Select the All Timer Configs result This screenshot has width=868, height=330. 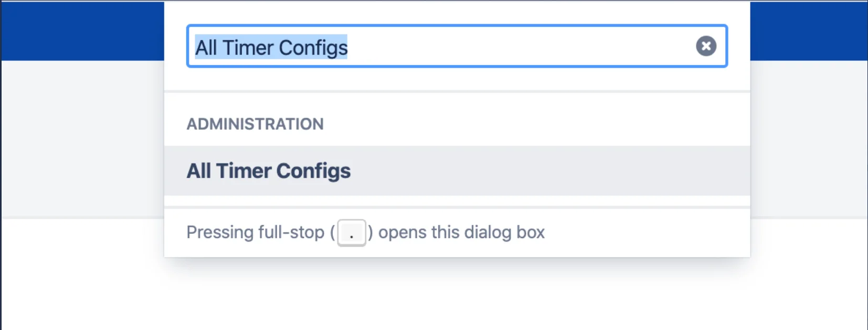click(x=457, y=171)
